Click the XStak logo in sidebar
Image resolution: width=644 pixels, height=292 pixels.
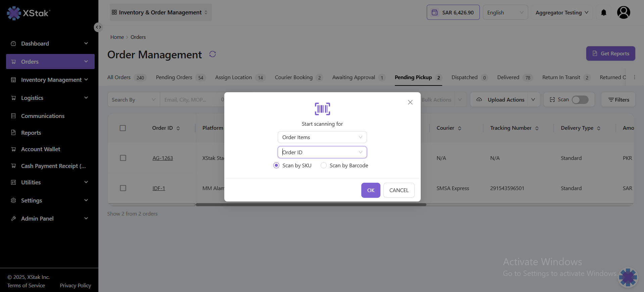[29, 13]
